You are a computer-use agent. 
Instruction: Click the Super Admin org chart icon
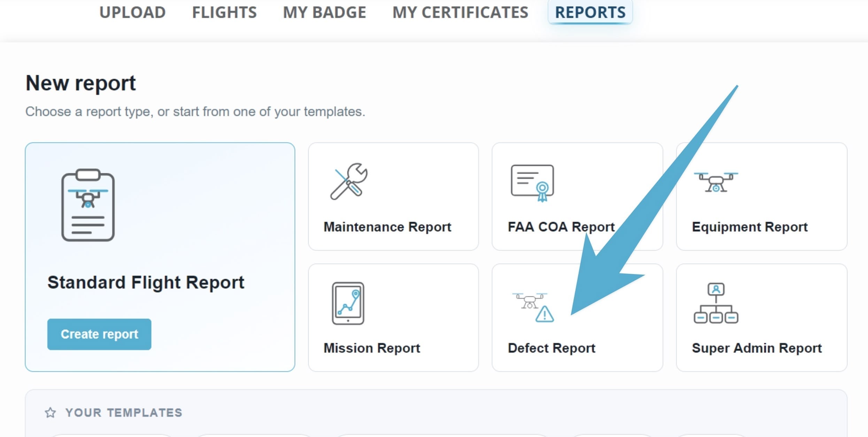(716, 303)
